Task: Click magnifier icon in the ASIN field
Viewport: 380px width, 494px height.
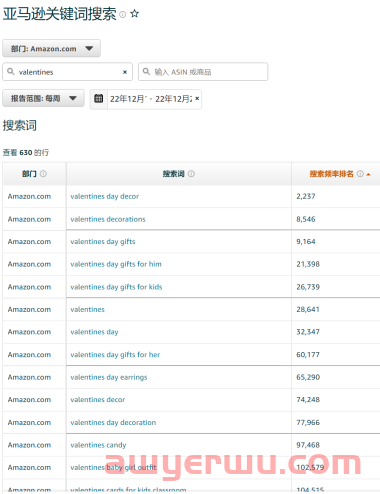Action: point(146,72)
